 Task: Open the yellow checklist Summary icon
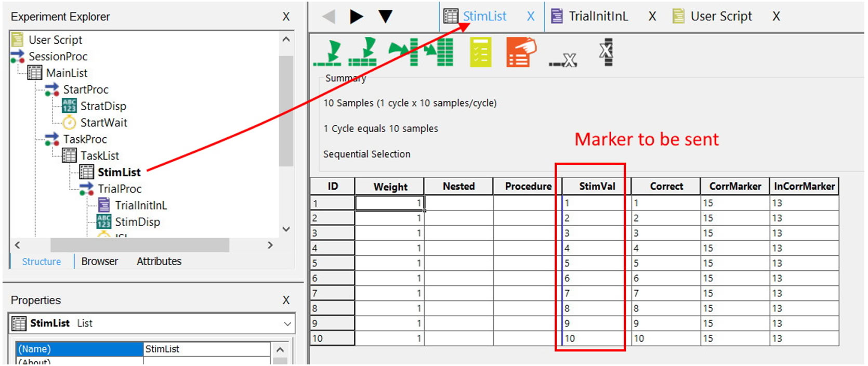tap(480, 53)
